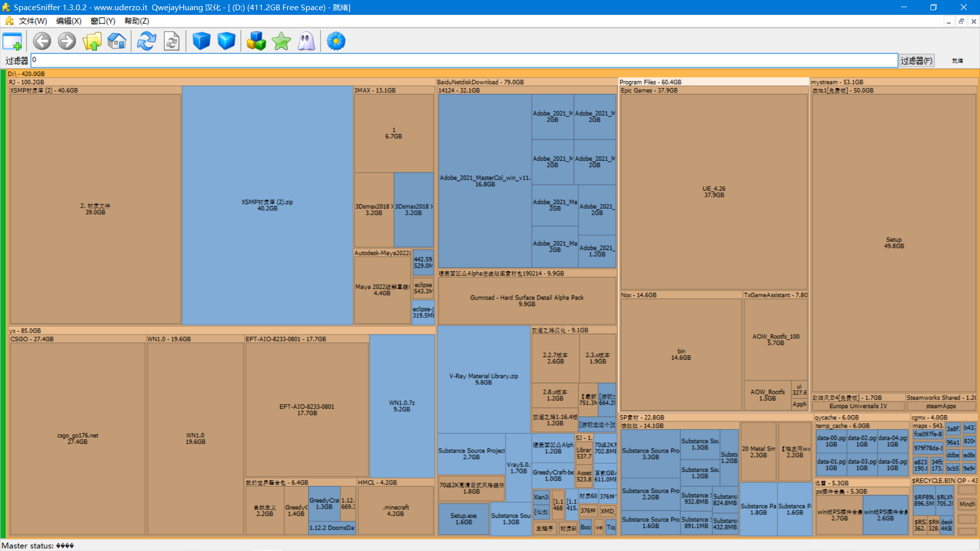Click the steamApps block
Viewport: 980px width, 551px height.
(941, 406)
